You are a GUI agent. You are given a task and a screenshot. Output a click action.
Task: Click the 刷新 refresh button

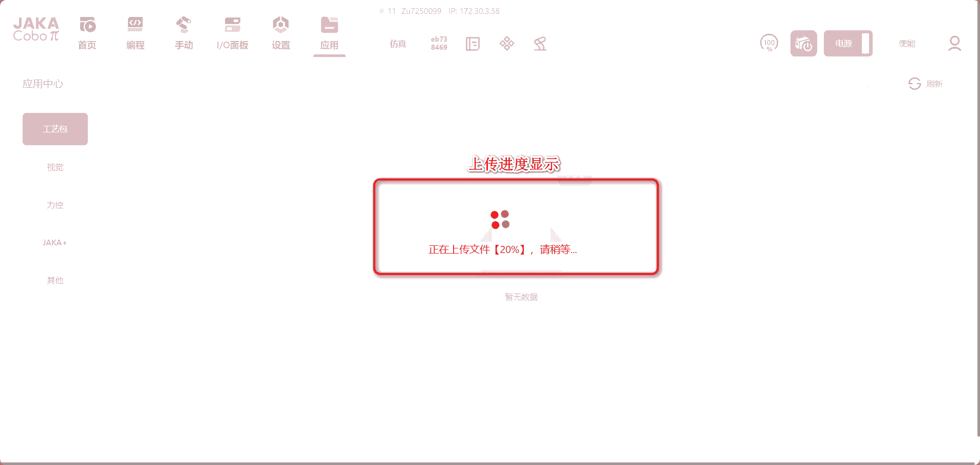[926, 84]
